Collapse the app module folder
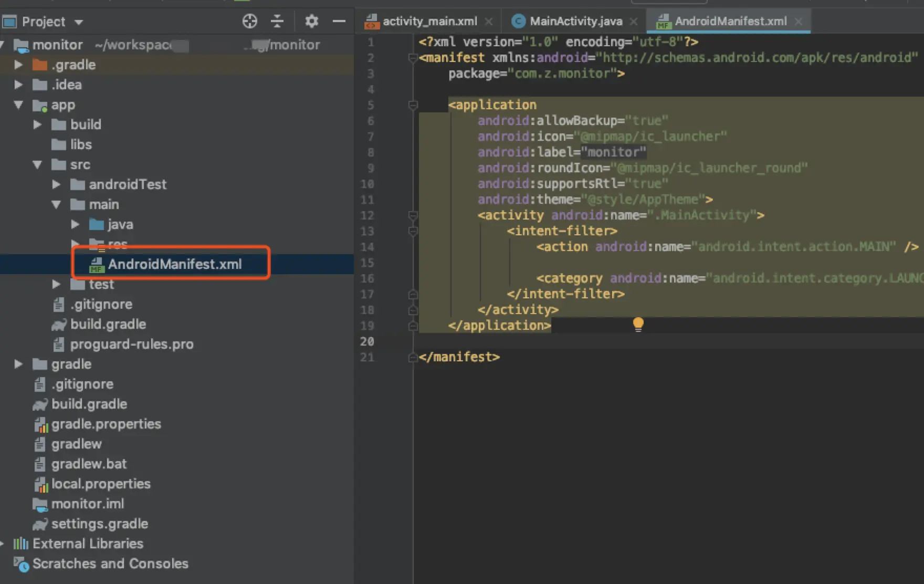The image size is (924, 584). pos(18,105)
